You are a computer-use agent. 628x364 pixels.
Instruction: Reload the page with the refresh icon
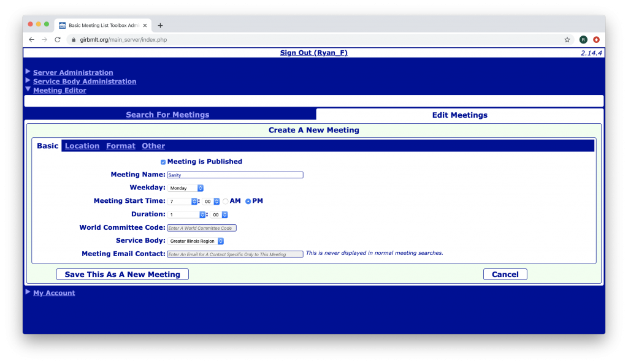58,40
